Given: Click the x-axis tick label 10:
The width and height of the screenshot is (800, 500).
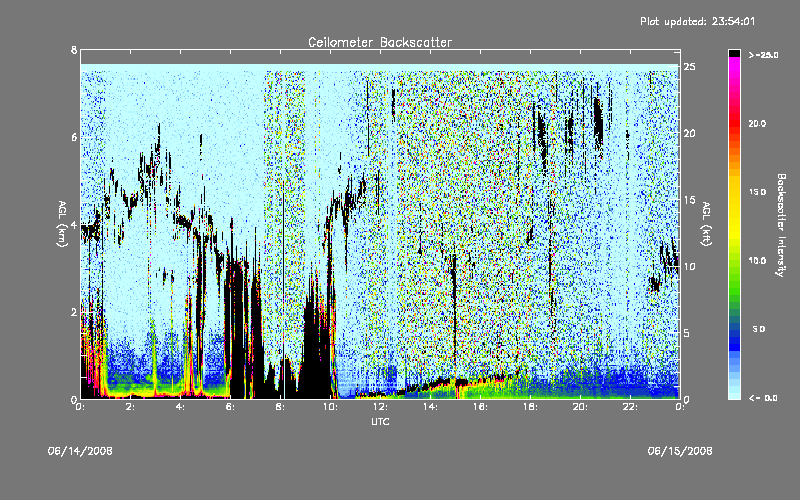Looking at the screenshot, I should [x=330, y=407].
